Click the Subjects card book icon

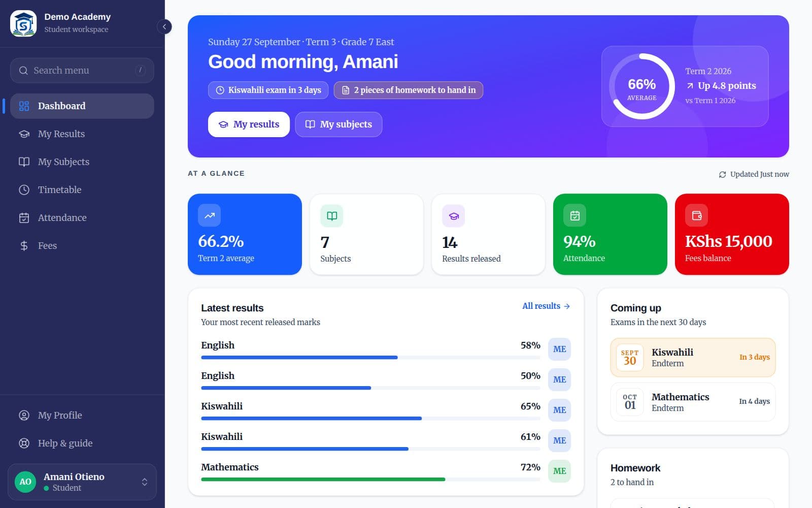click(332, 216)
